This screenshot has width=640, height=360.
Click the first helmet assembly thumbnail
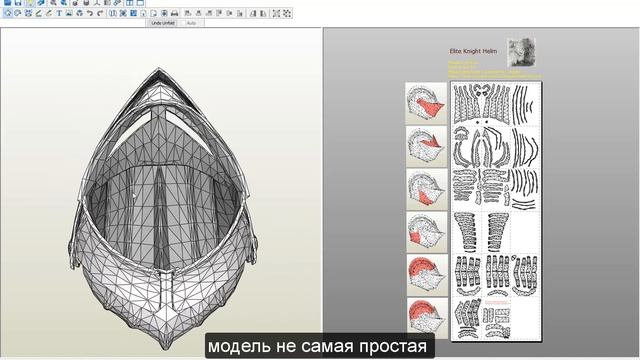pyautogui.click(x=426, y=103)
